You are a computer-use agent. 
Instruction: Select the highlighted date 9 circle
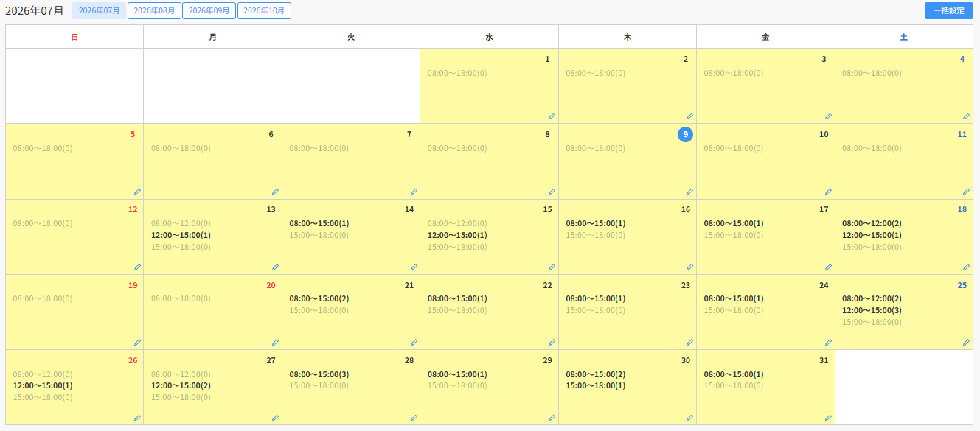pos(685,134)
